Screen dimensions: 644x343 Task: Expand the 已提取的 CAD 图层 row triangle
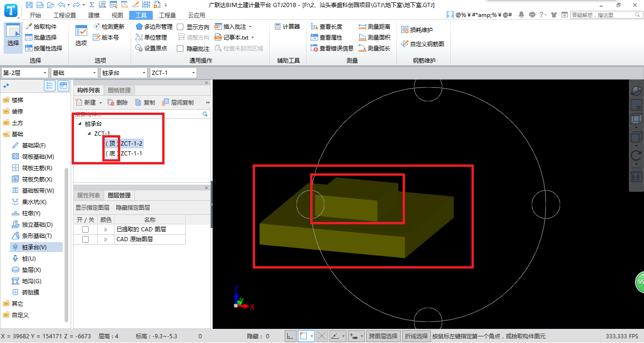click(x=106, y=229)
